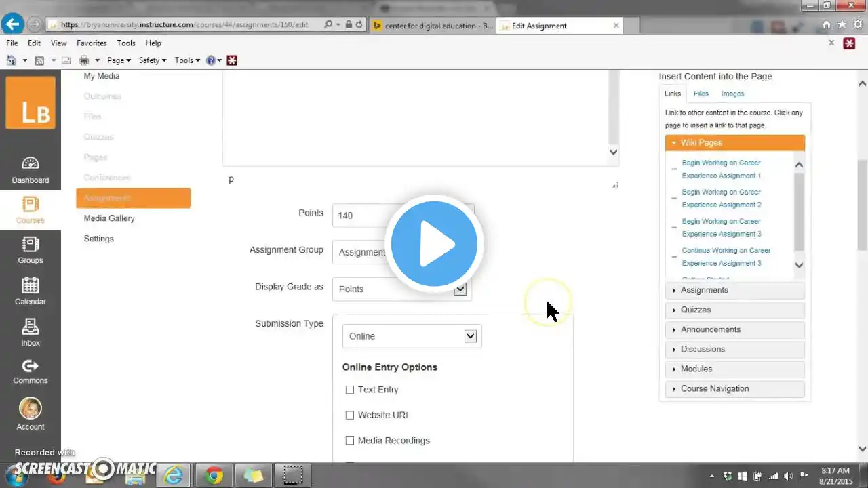The height and width of the screenshot is (488, 868).
Task: Open the Safety dropdown in IE toolbar
Action: pos(153,60)
